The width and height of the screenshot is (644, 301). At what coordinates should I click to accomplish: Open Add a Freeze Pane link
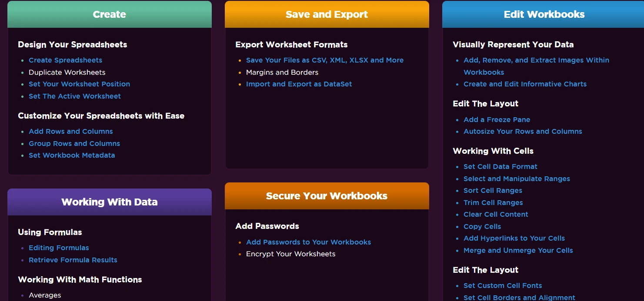(x=497, y=120)
